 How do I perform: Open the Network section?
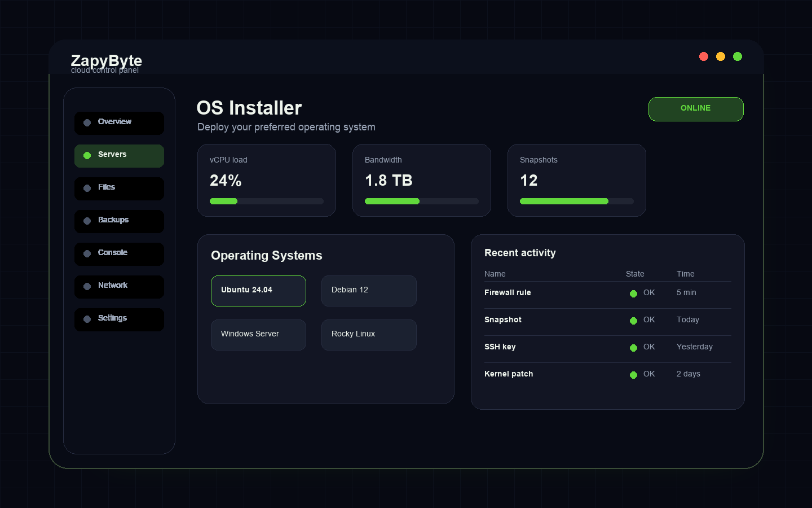coord(119,287)
